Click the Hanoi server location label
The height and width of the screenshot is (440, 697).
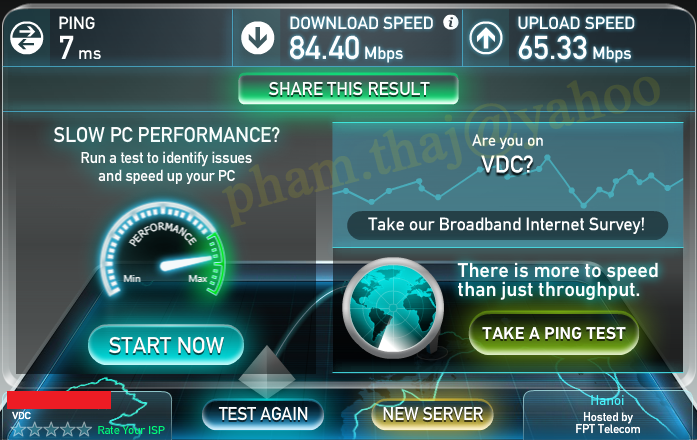[607, 400]
